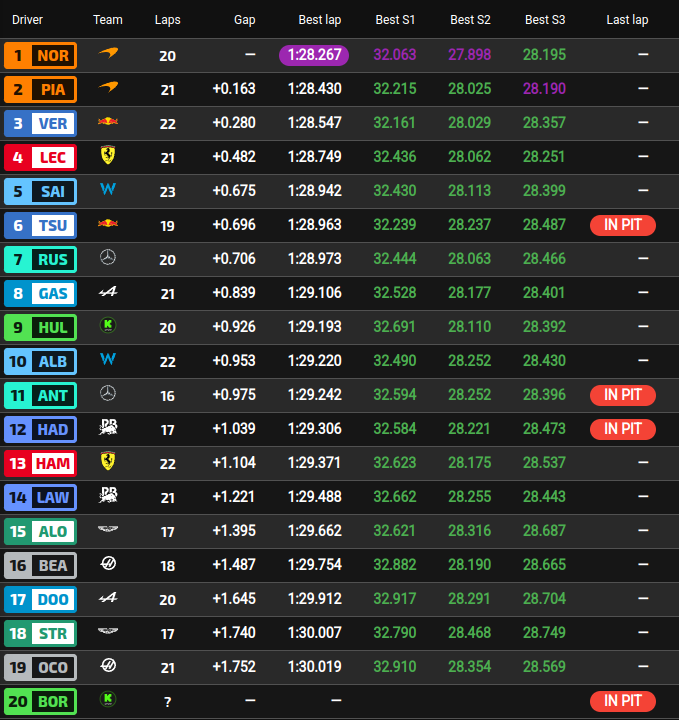
Task: Click the Aston Martin logo beside ALO
Action: tap(108, 530)
